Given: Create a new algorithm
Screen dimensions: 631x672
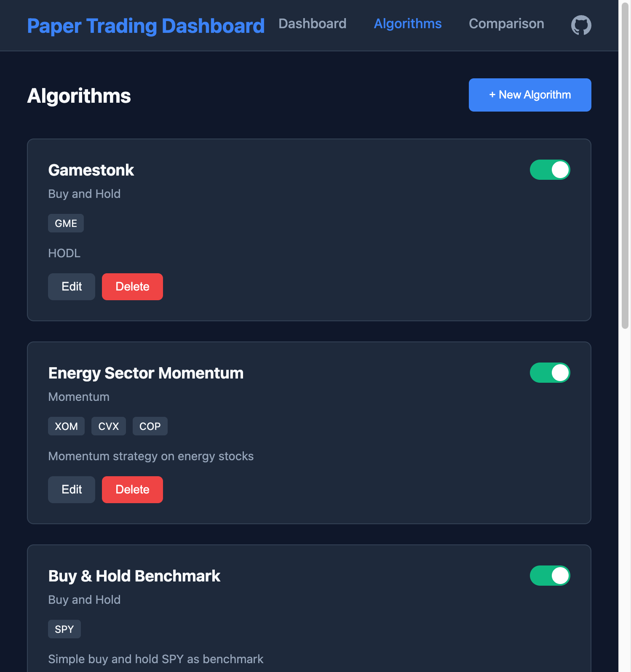Looking at the screenshot, I should click(x=529, y=95).
